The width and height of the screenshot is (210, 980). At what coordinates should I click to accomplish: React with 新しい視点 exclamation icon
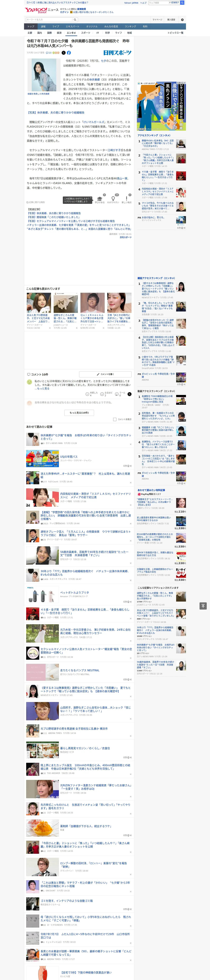point(127,199)
